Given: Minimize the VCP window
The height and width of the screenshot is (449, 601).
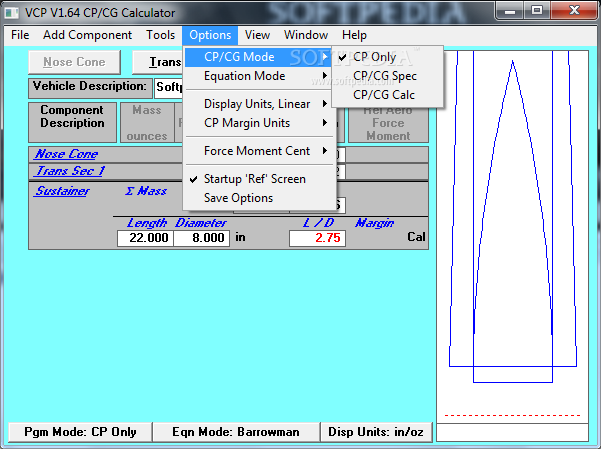Looking at the screenshot, I should 510,10.
